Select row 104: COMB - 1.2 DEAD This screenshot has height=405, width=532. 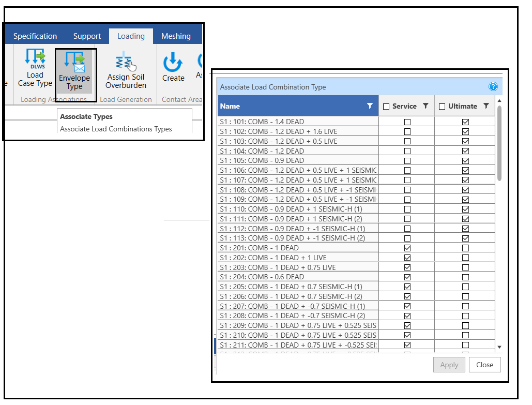(x=298, y=151)
